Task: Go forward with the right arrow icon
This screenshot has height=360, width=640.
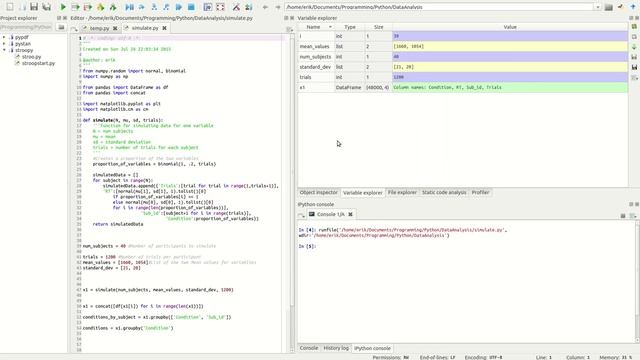Action: [x=278, y=7]
